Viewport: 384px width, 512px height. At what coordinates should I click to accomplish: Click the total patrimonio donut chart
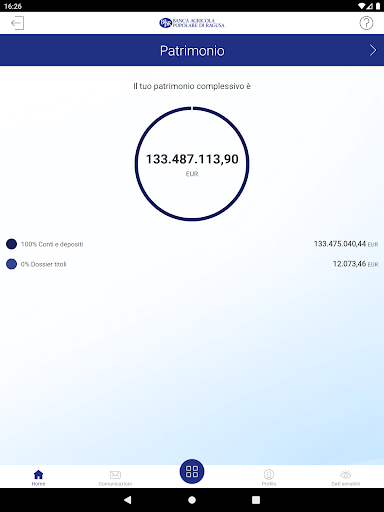[192, 163]
